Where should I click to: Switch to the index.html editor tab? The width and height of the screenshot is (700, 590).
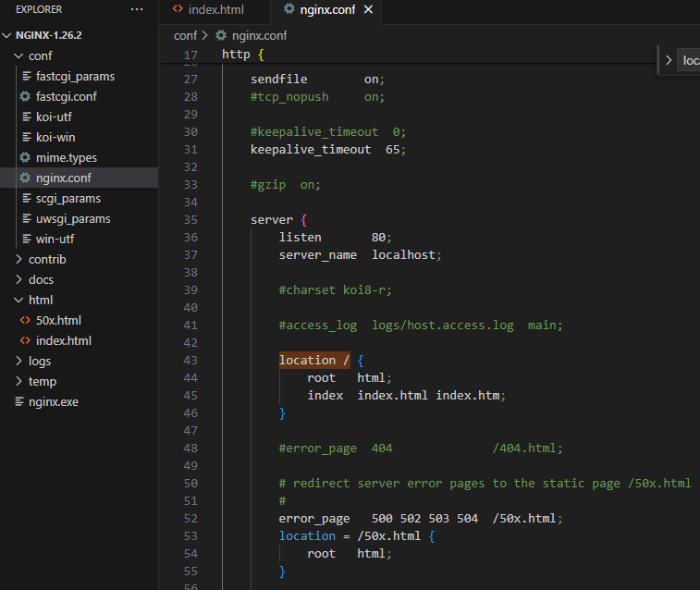click(215, 10)
